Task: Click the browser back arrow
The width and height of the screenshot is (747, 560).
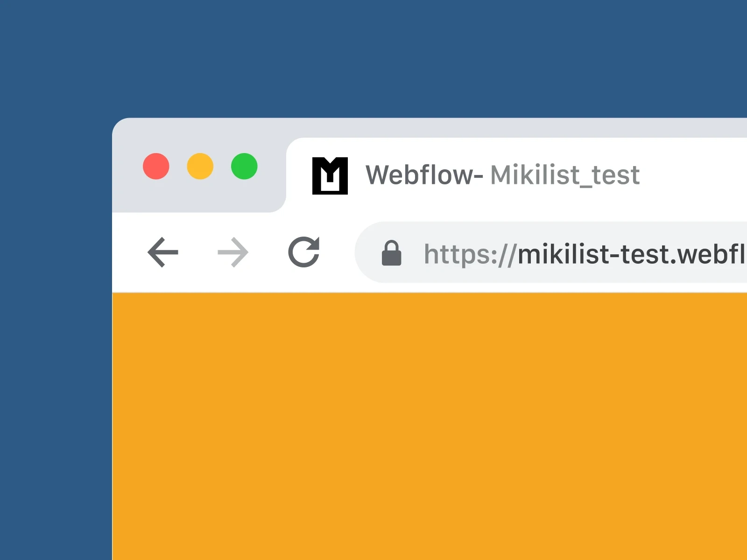Action: (x=163, y=252)
